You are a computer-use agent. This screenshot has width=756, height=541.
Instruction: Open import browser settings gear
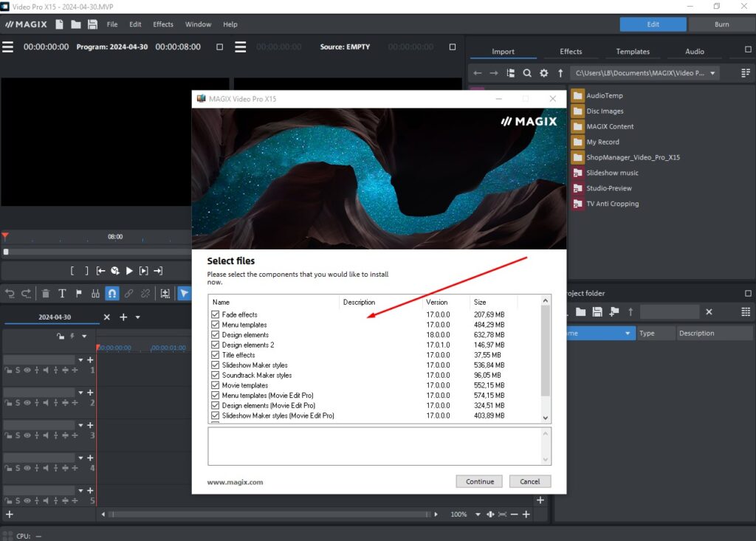point(544,73)
